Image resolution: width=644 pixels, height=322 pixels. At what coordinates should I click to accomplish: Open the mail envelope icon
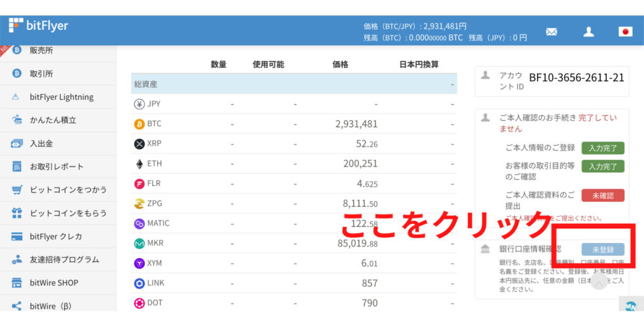point(551,31)
